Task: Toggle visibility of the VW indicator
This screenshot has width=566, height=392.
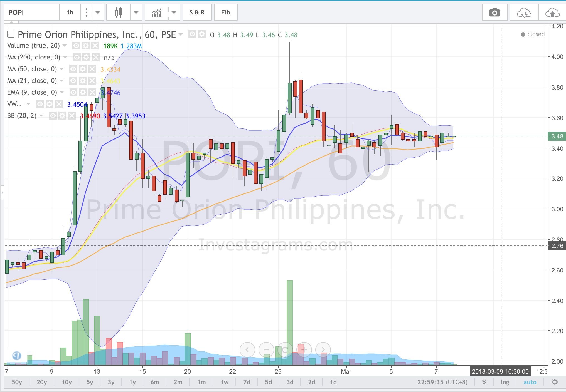Action: (40, 104)
